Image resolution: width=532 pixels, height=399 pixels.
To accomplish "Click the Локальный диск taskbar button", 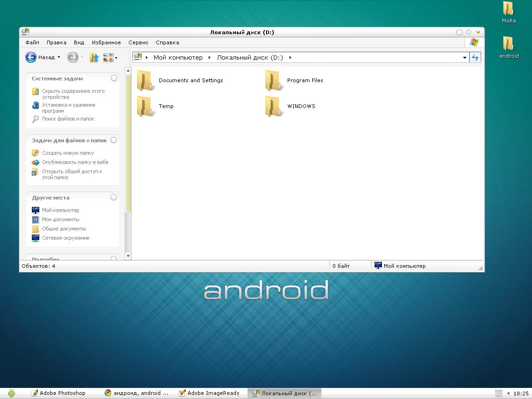I will (x=284, y=393).
